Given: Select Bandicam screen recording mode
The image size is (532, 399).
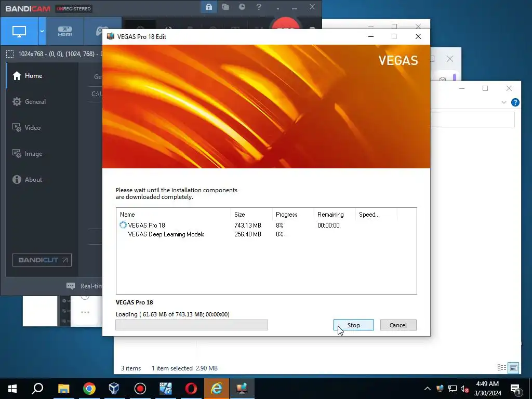Looking at the screenshot, I should click(x=19, y=31).
